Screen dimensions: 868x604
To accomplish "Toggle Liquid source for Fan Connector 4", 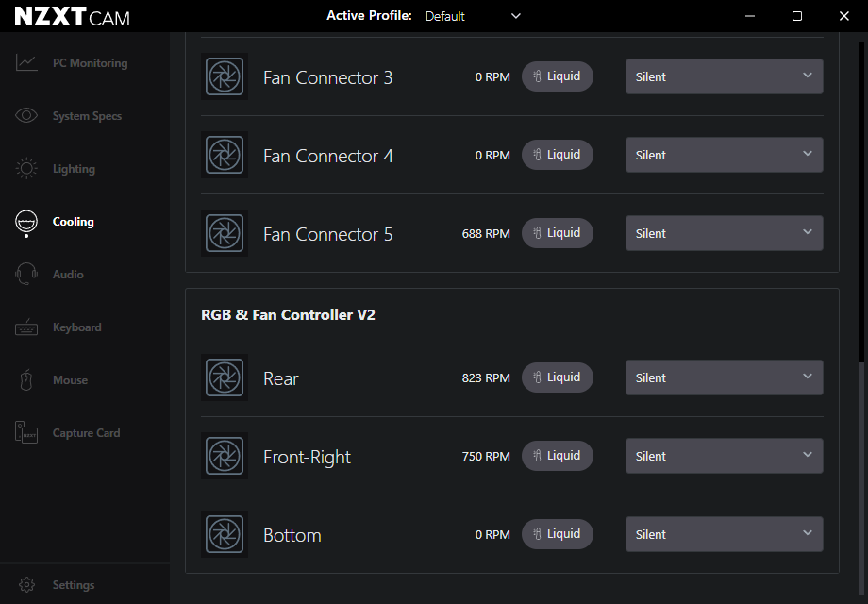I will [557, 155].
